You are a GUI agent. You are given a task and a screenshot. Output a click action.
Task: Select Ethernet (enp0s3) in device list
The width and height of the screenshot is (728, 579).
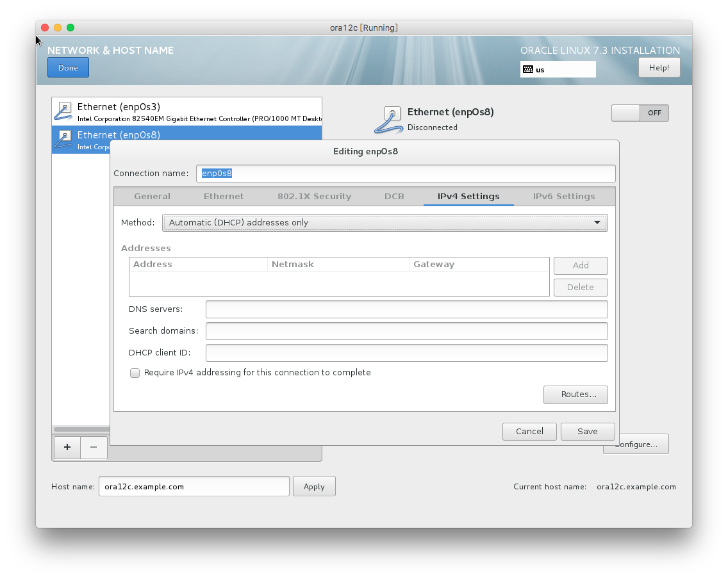tap(186, 112)
